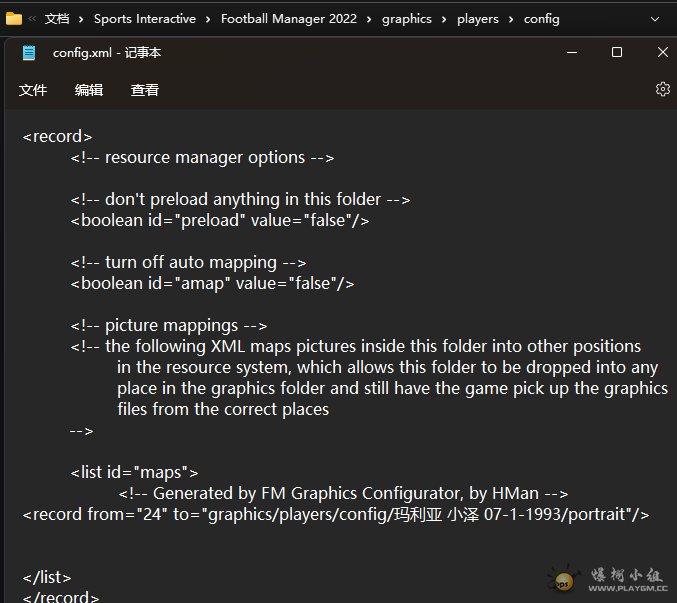Screen dimensions: 677x603
Task: Minimize the config.xml Notepad window
Action: pyautogui.click(x=570, y=52)
